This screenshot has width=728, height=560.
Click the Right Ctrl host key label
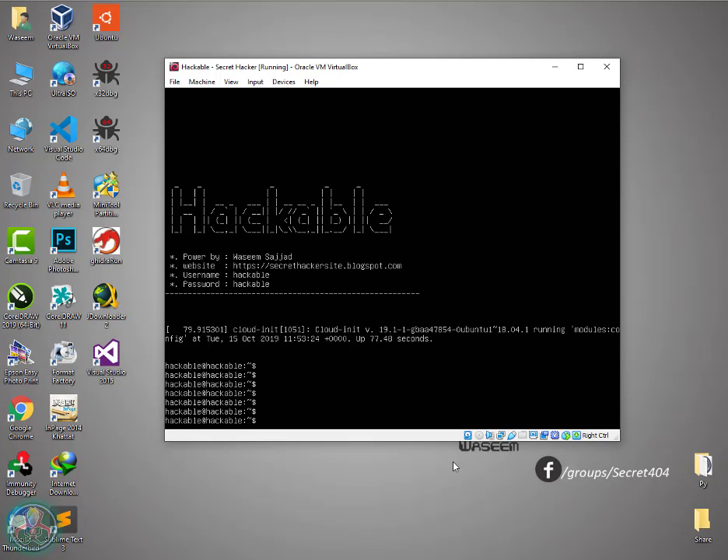pyautogui.click(x=595, y=436)
